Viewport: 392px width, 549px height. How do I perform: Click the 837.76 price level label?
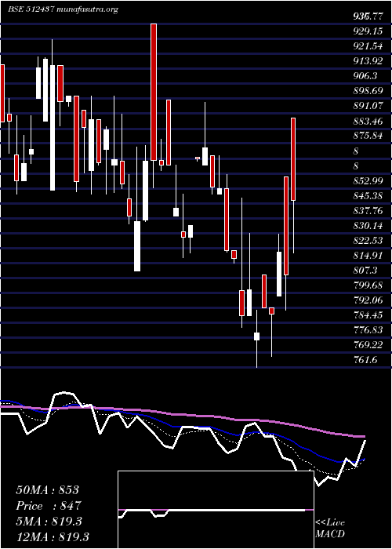point(368,211)
